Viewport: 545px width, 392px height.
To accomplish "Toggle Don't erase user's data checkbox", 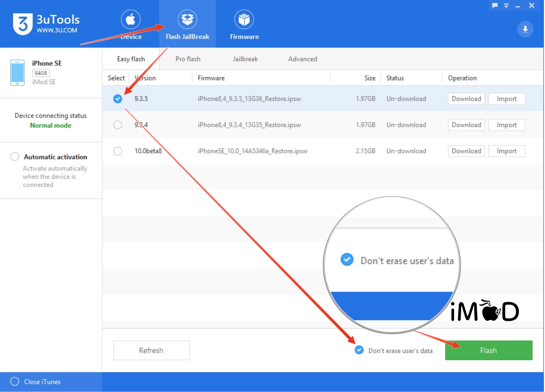I will click(x=359, y=350).
